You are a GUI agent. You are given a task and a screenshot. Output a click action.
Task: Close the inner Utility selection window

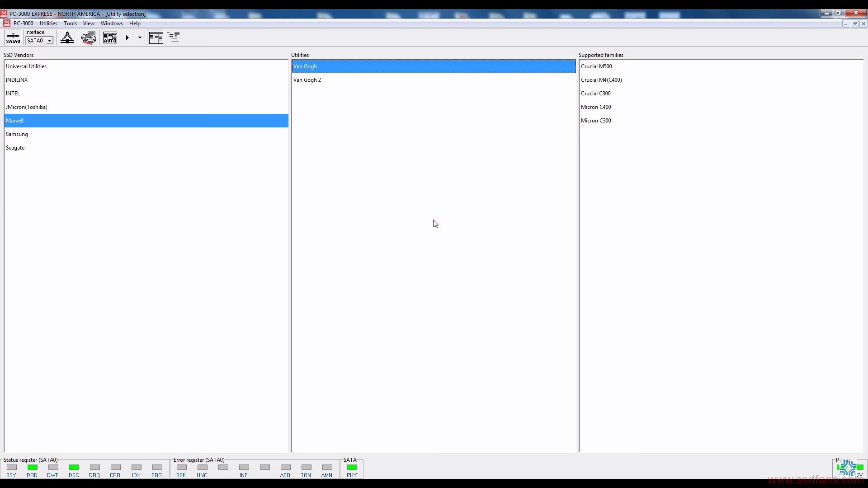tap(863, 23)
